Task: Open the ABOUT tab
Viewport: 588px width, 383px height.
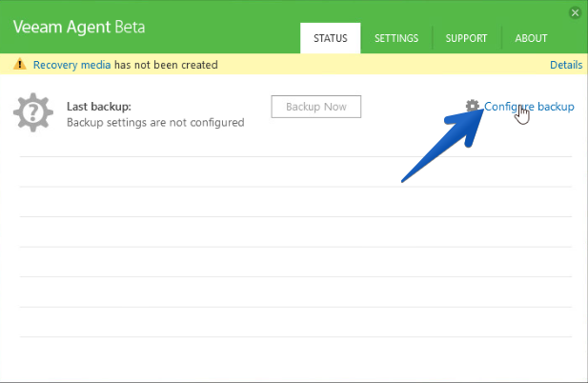Action: (531, 38)
